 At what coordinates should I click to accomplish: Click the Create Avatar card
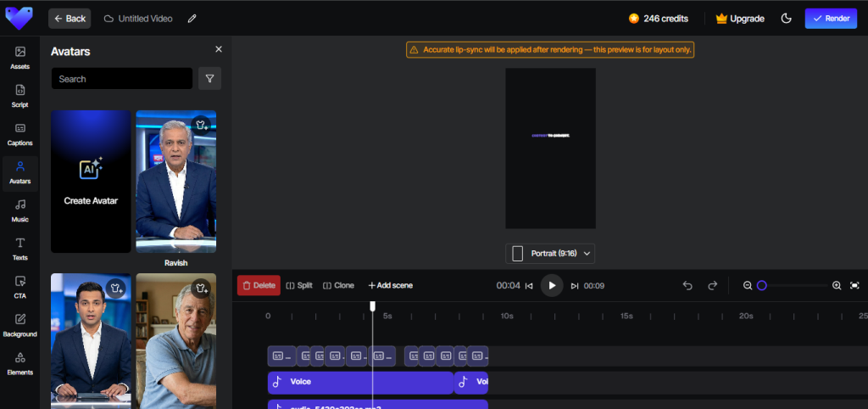click(91, 182)
